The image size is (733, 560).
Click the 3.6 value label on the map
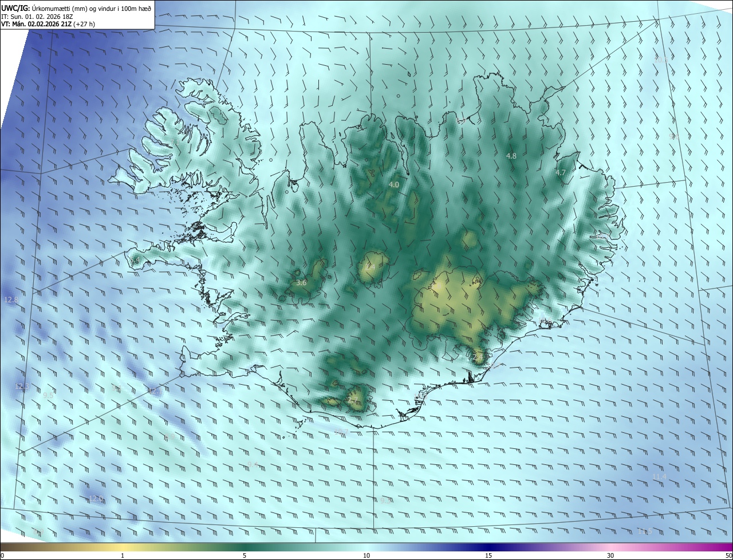[x=301, y=282]
